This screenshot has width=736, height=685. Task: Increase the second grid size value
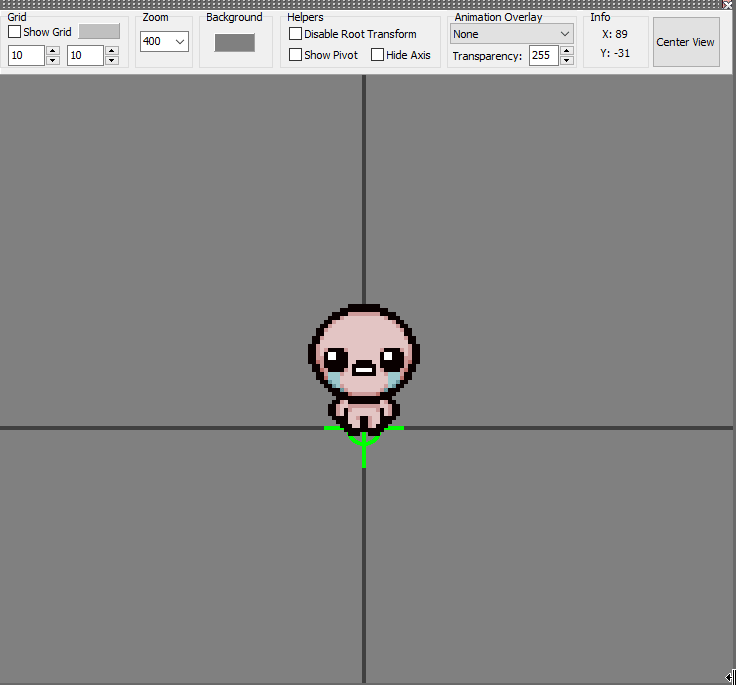point(112,51)
